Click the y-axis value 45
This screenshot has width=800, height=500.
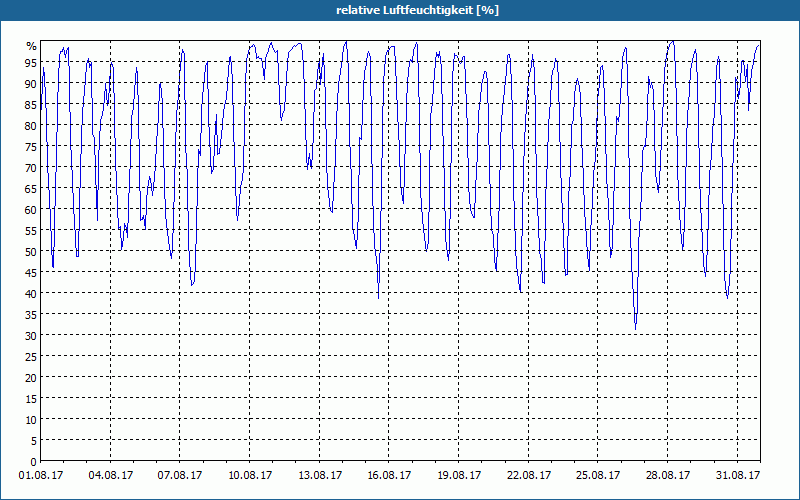click(31, 272)
